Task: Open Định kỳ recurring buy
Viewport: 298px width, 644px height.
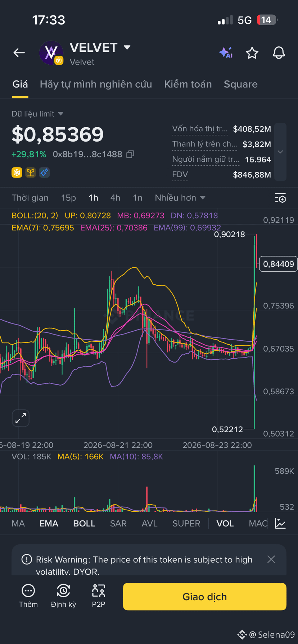Action: click(x=63, y=596)
